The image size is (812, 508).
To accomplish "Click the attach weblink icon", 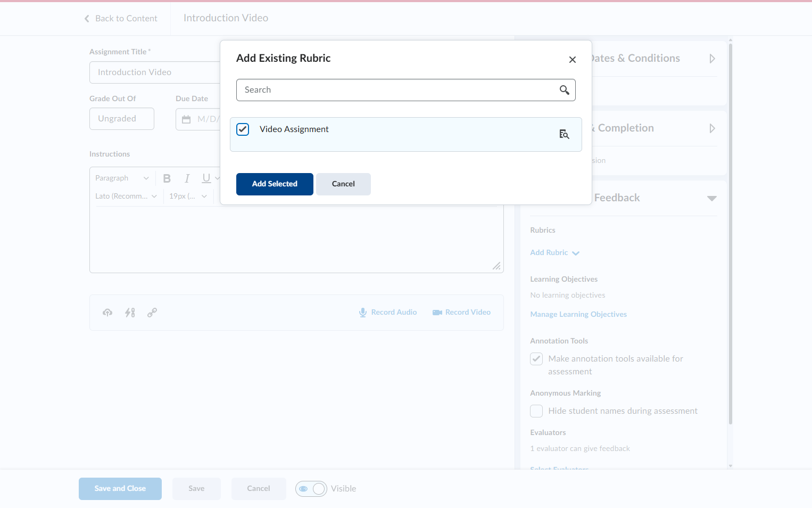I will (x=152, y=313).
